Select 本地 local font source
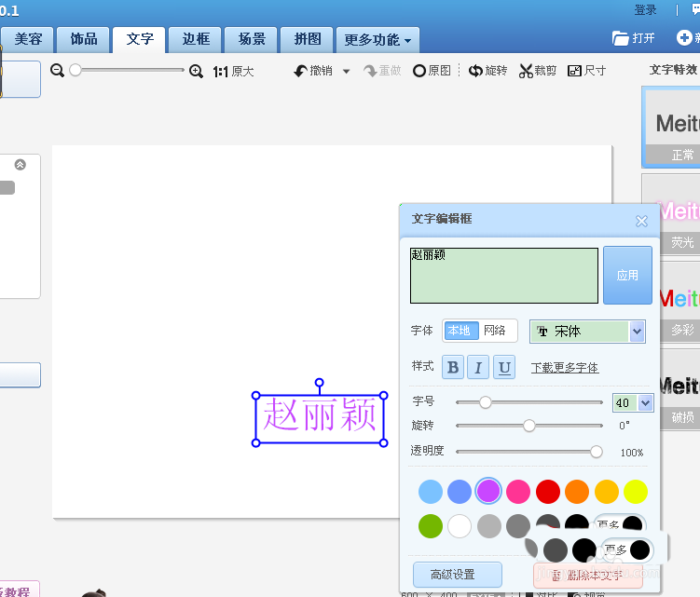700x597 pixels. [460, 331]
